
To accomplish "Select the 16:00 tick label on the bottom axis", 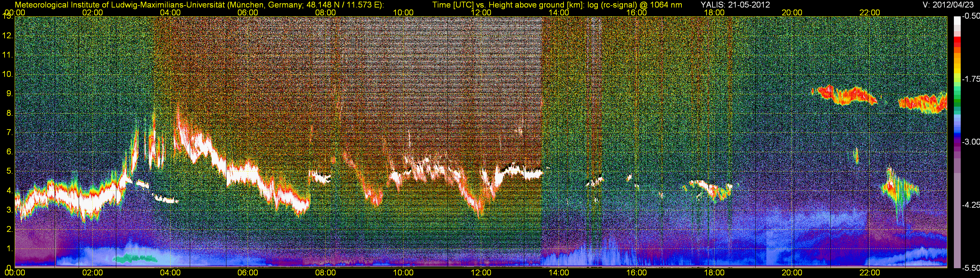I will click(x=636, y=273).
